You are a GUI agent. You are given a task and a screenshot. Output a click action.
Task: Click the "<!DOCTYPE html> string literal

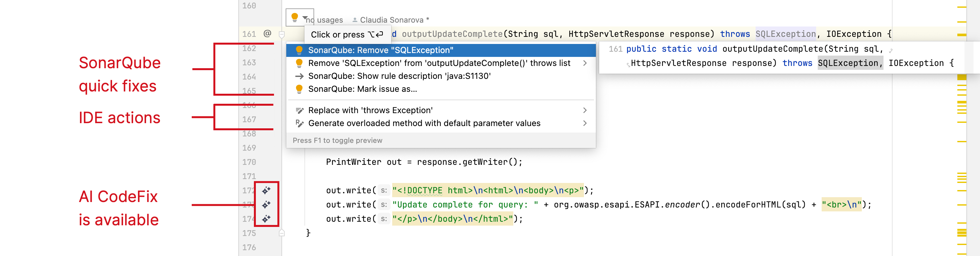click(488, 190)
